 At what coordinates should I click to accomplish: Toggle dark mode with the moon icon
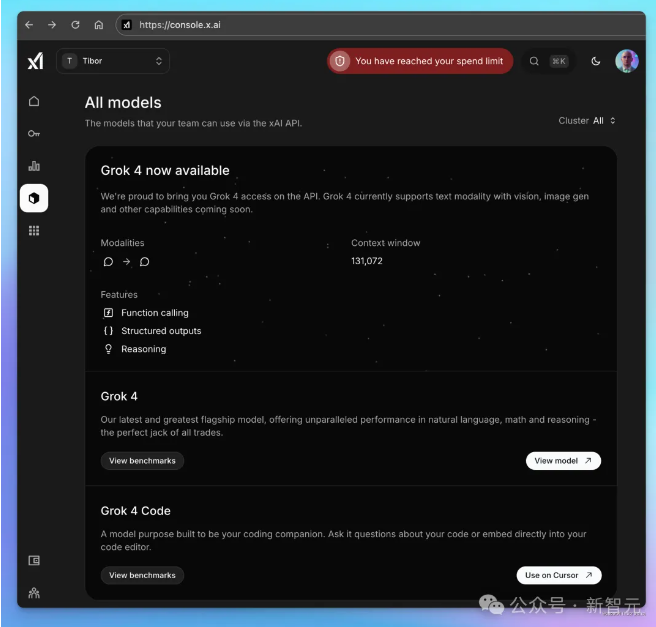[x=596, y=61]
